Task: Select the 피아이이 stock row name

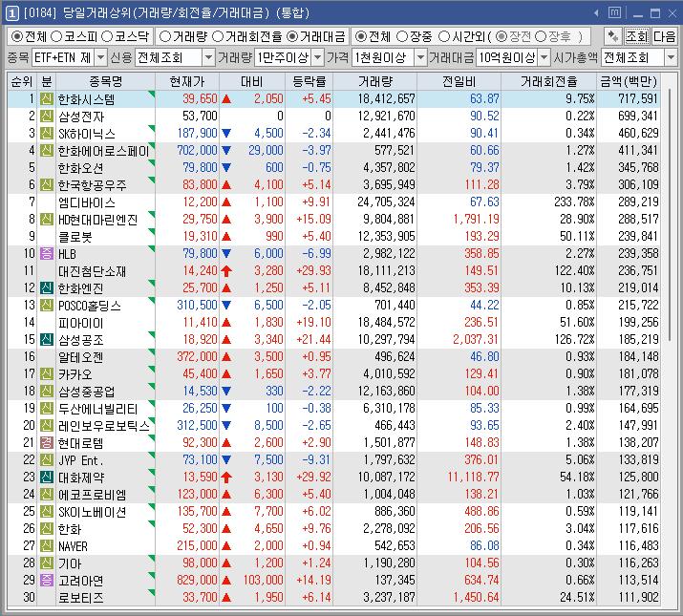Action: tap(80, 323)
